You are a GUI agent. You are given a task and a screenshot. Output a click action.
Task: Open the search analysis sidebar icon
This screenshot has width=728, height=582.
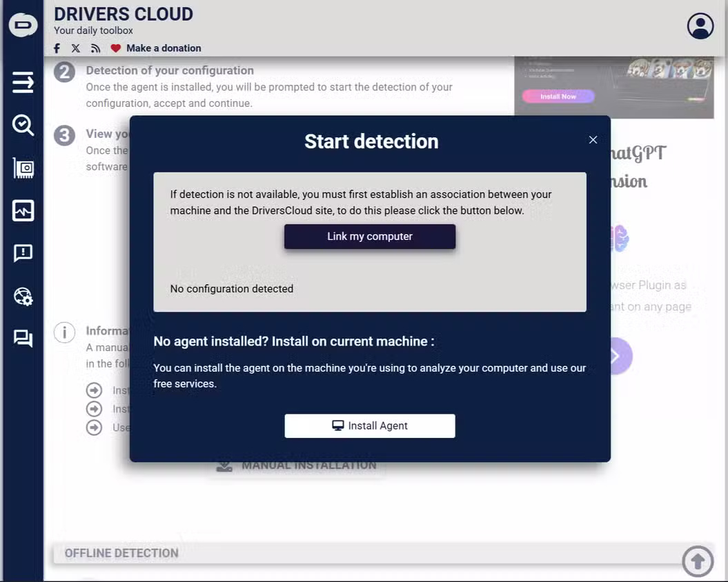tap(23, 126)
